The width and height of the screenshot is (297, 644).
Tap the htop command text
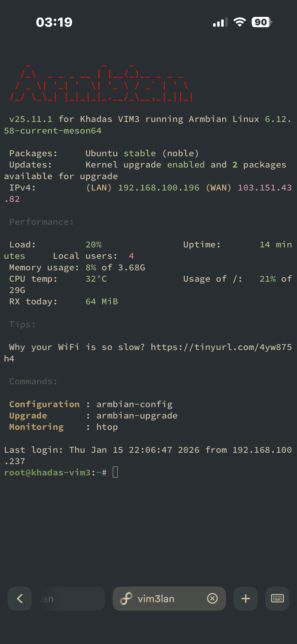107,427
